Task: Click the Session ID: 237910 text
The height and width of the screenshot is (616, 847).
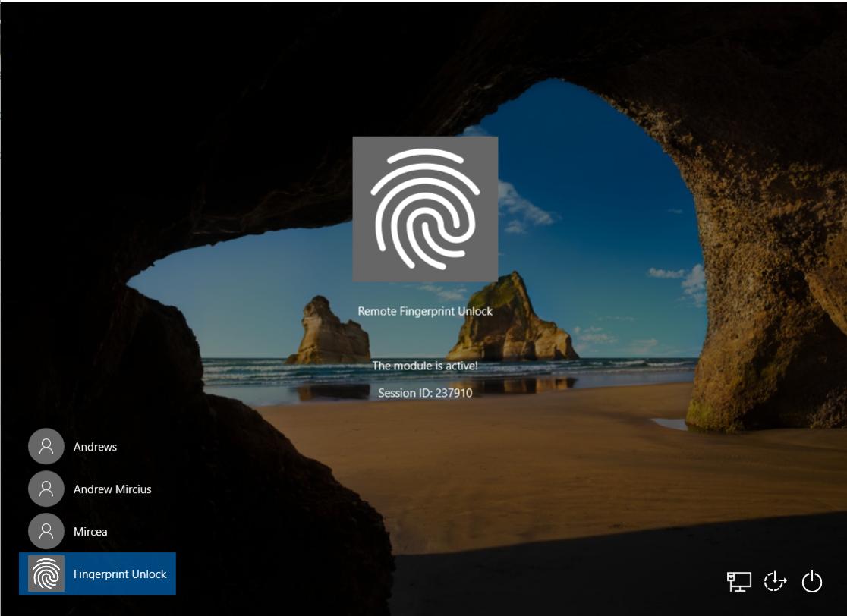Action: pos(425,392)
